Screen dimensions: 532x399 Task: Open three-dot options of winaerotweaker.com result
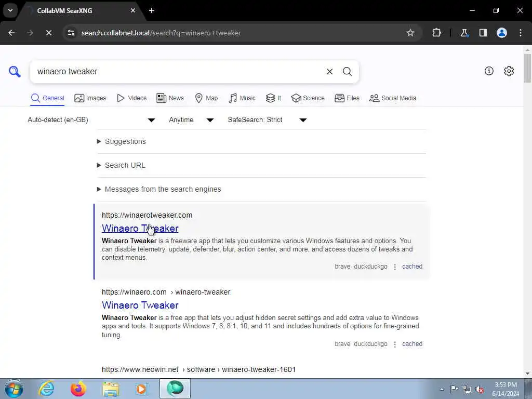[x=395, y=267]
